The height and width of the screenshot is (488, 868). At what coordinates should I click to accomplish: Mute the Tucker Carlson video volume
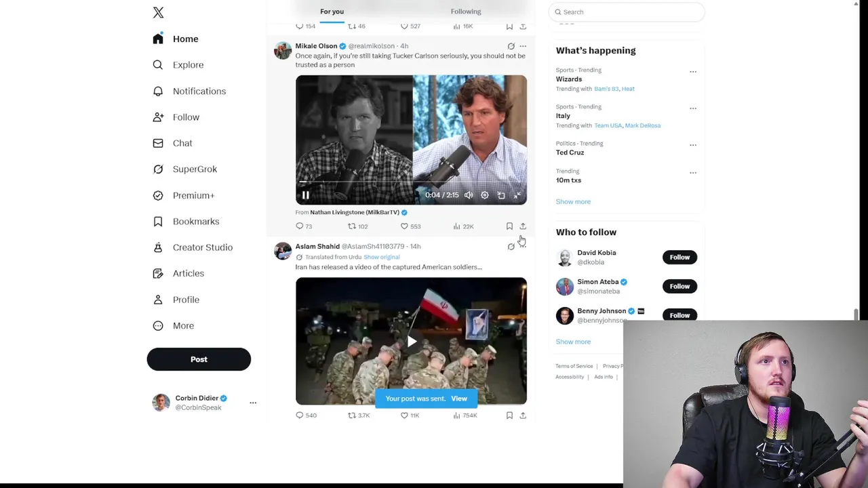point(469,195)
